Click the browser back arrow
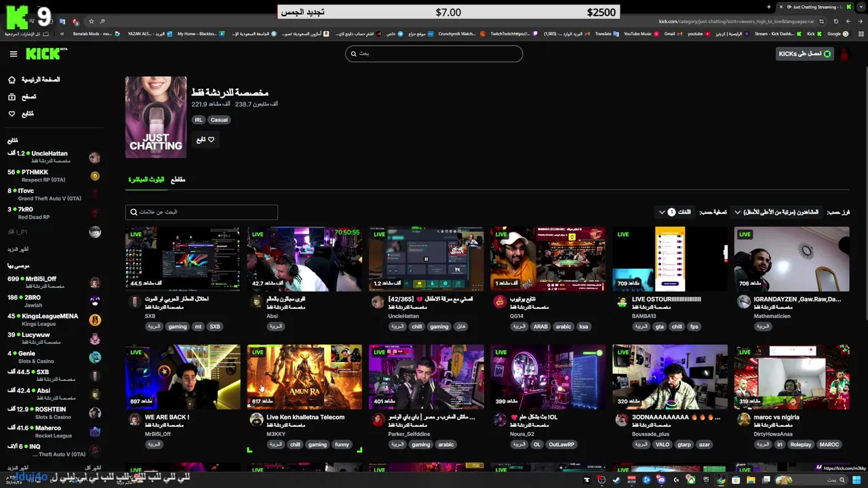 [x=859, y=21]
